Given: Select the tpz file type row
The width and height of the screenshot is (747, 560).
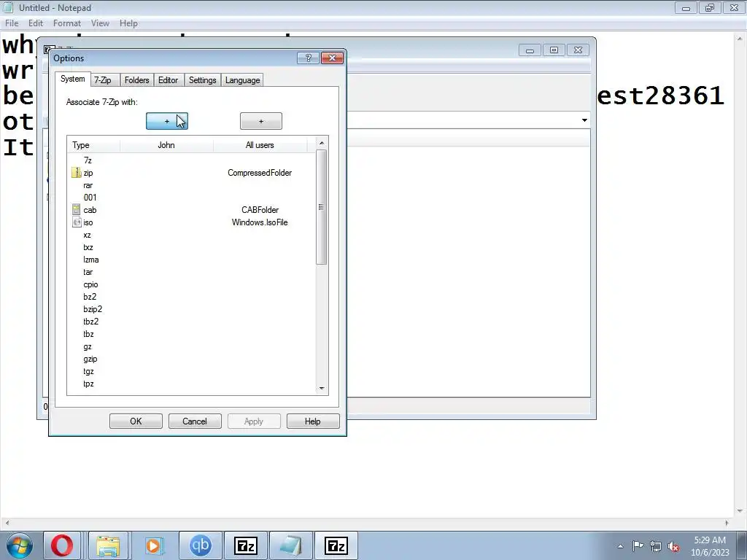Looking at the screenshot, I should (192, 384).
